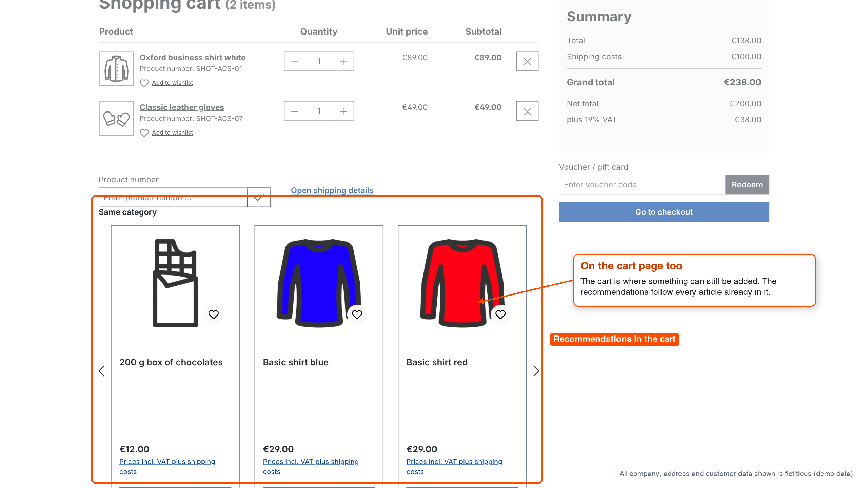The width and height of the screenshot is (868, 488).
Task: Remove Oxford business shirt white from cart
Action: point(527,61)
